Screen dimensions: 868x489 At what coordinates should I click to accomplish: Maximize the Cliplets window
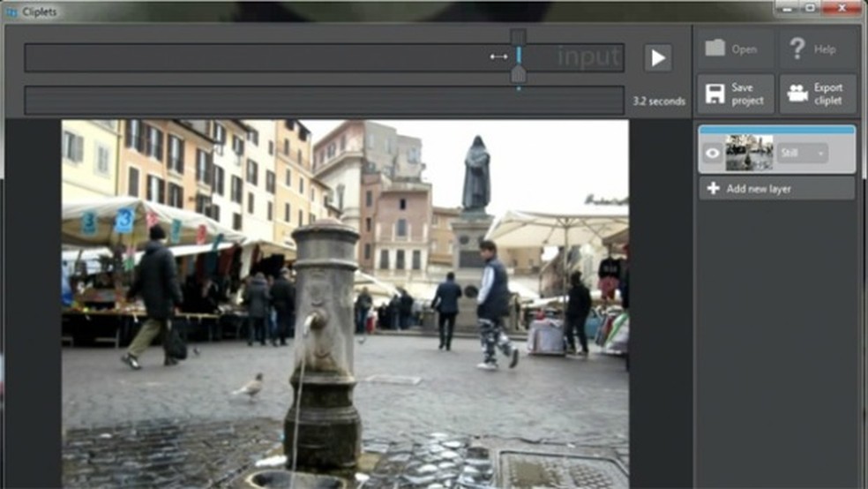(x=811, y=8)
